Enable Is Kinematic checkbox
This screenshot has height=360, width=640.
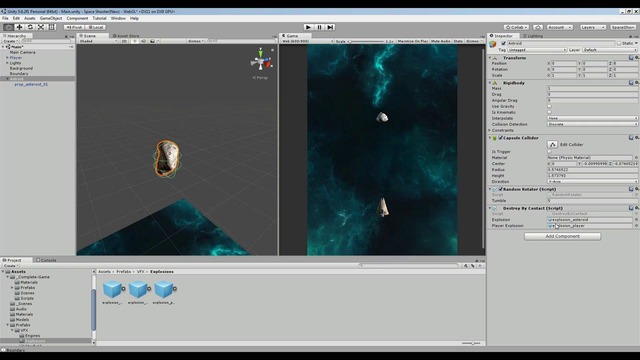tap(549, 112)
